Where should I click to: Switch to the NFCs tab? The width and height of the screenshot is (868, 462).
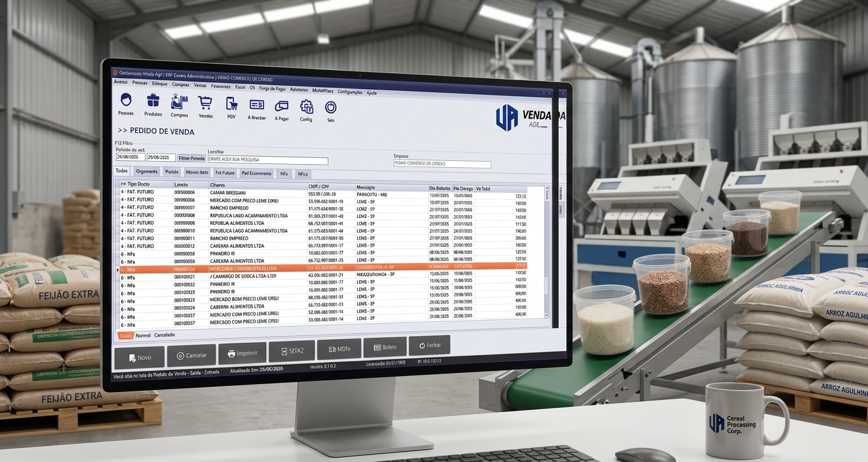pyautogui.click(x=302, y=174)
